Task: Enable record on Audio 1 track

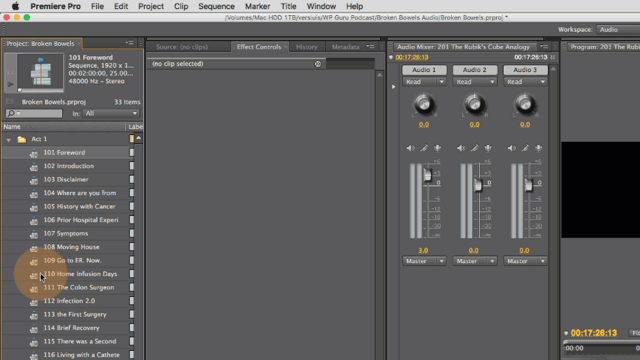Action: click(438, 148)
